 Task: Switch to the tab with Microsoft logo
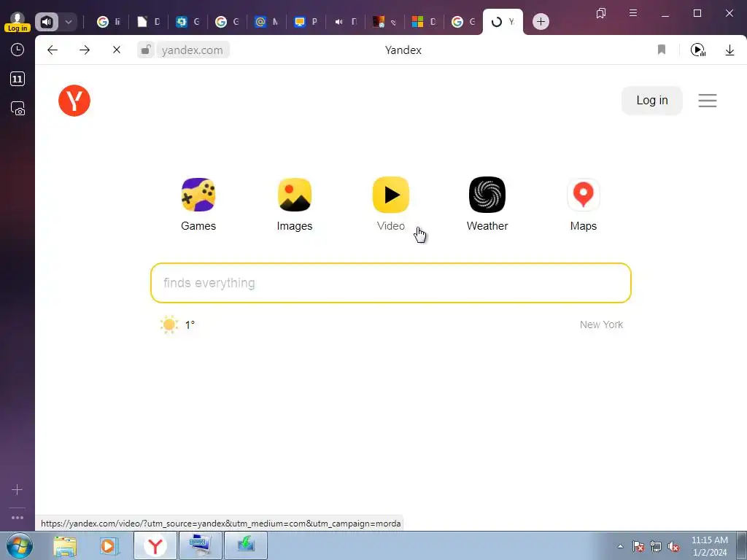424,22
